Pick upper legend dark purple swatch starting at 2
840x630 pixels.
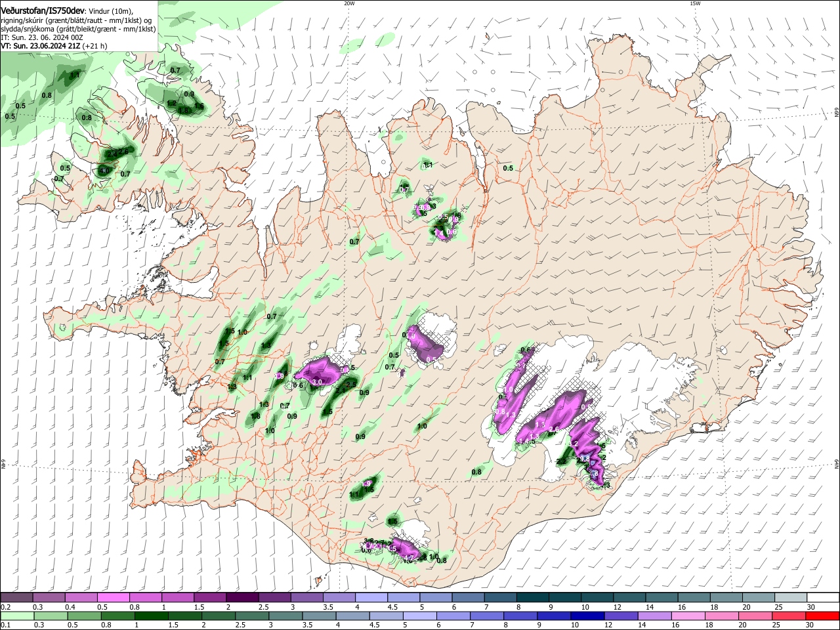(x=241, y=598)
